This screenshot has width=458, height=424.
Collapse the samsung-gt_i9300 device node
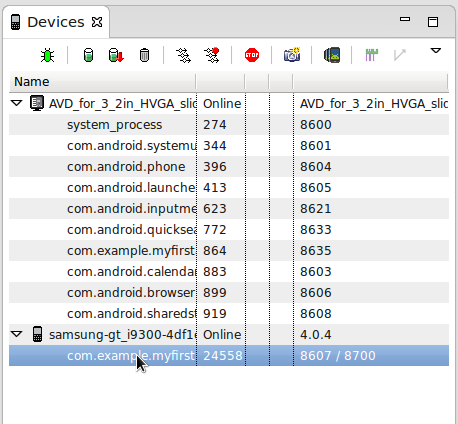[16, 334]
